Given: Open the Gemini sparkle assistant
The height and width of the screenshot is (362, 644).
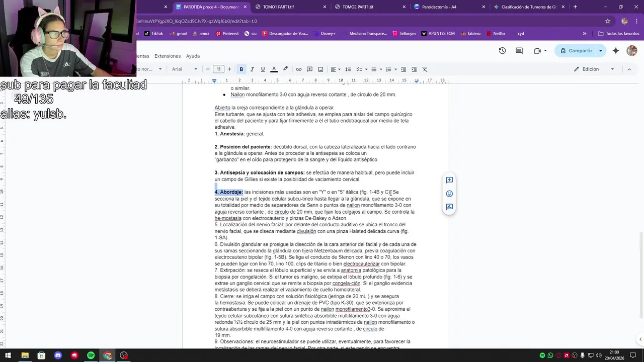Looking at the screenshot, I should click(x=616, y=51).
